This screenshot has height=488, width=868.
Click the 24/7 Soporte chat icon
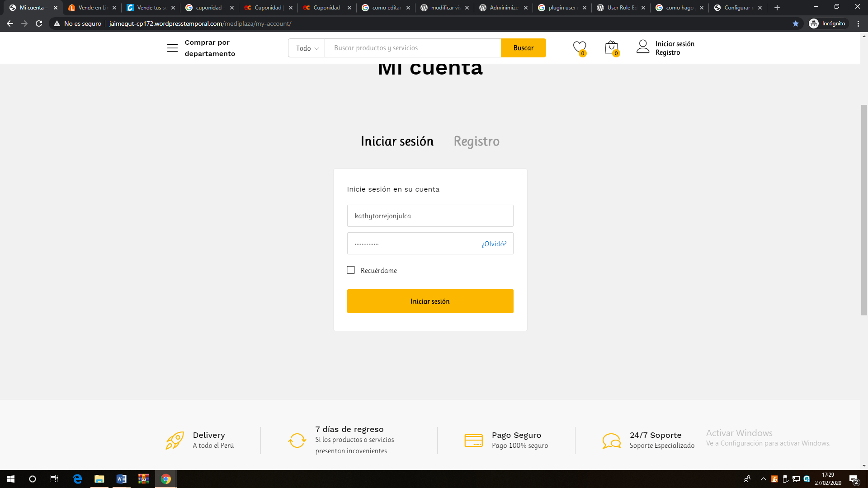click(x=611, y=441)
